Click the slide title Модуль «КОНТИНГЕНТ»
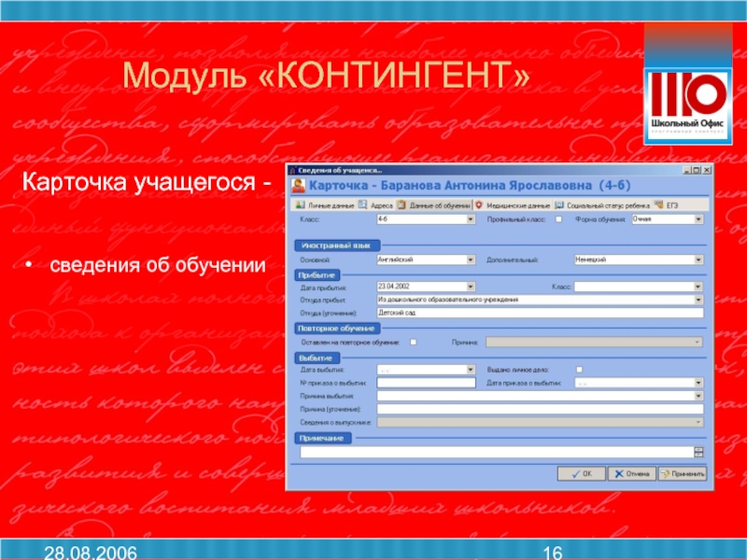Screen dimensions: 747x560 tap(326, 76)
